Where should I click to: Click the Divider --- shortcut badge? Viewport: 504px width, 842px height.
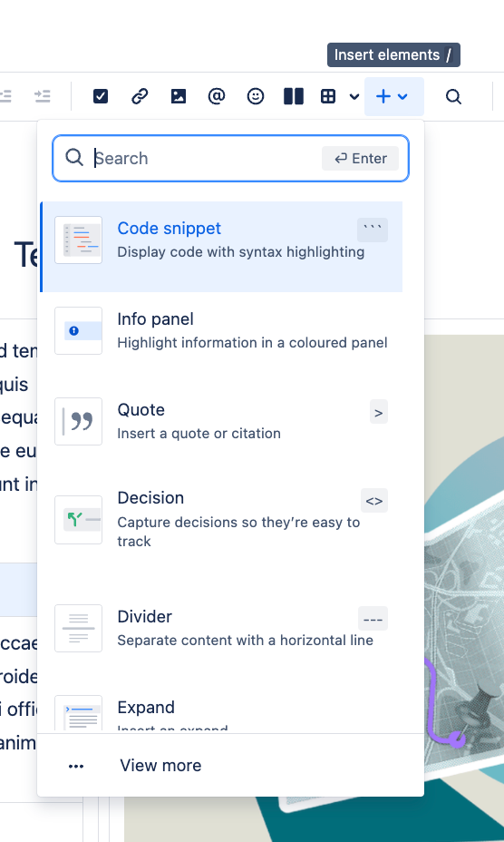[x=373, y=619]
